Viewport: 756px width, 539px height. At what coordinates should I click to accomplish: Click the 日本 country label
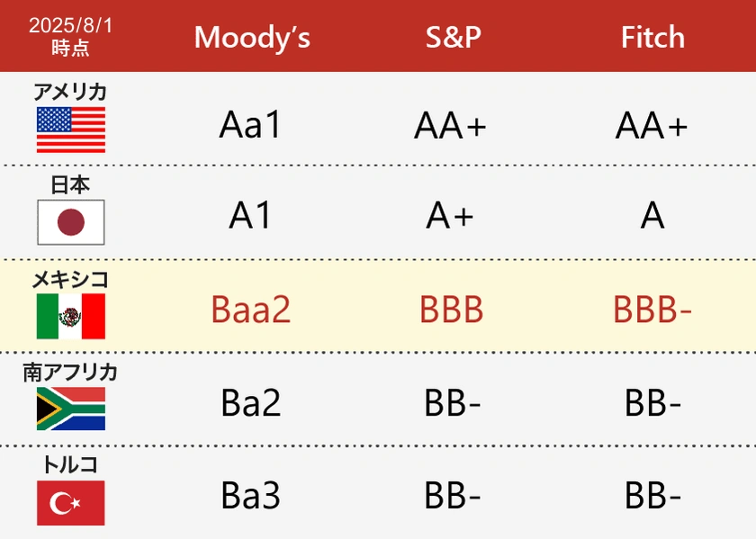pos(70,185)
